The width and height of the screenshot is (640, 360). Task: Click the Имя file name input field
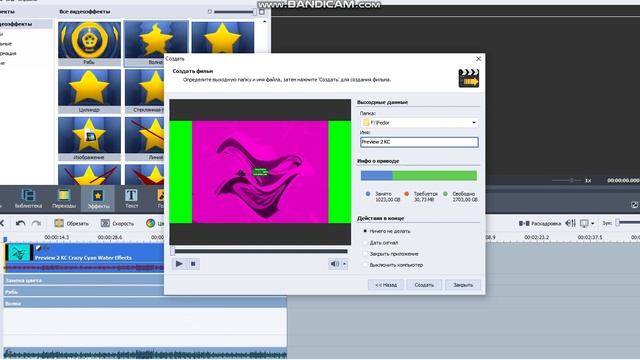click(x=419, y=142)
